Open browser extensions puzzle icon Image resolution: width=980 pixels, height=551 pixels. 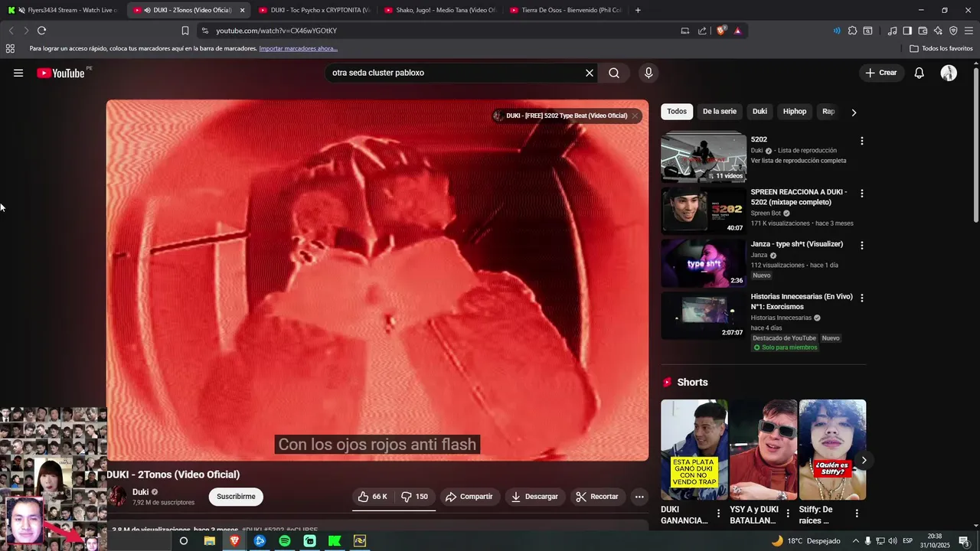(852, 31)
